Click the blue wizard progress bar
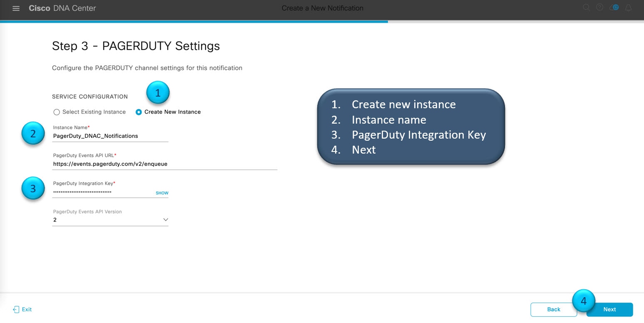 tap(194, 21)
